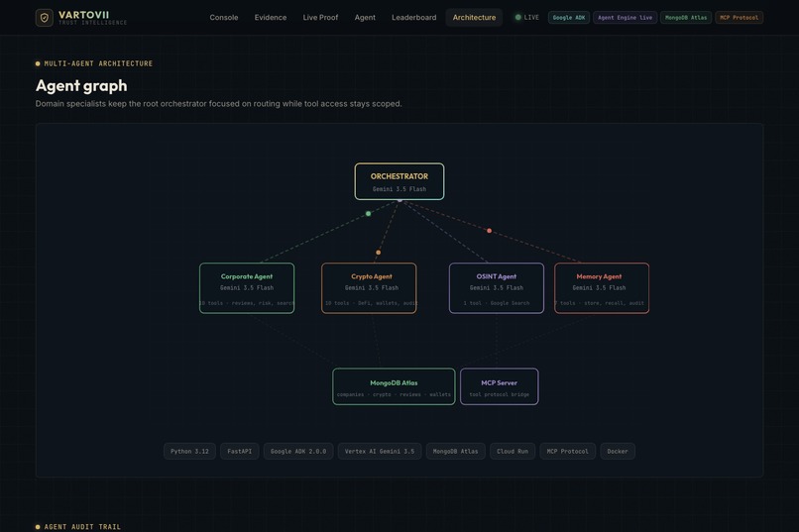Select the Crypto Agent node
799x532 pixels.
[369, 288]
